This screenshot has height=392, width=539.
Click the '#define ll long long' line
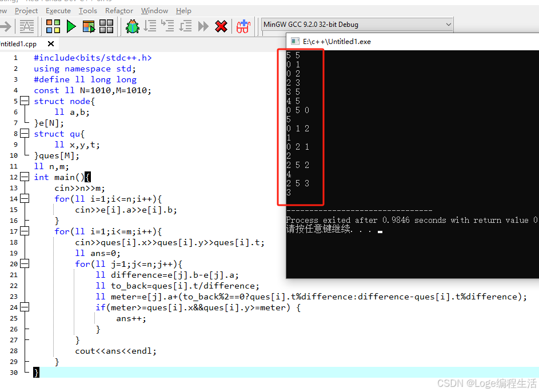tap(85, 79)
